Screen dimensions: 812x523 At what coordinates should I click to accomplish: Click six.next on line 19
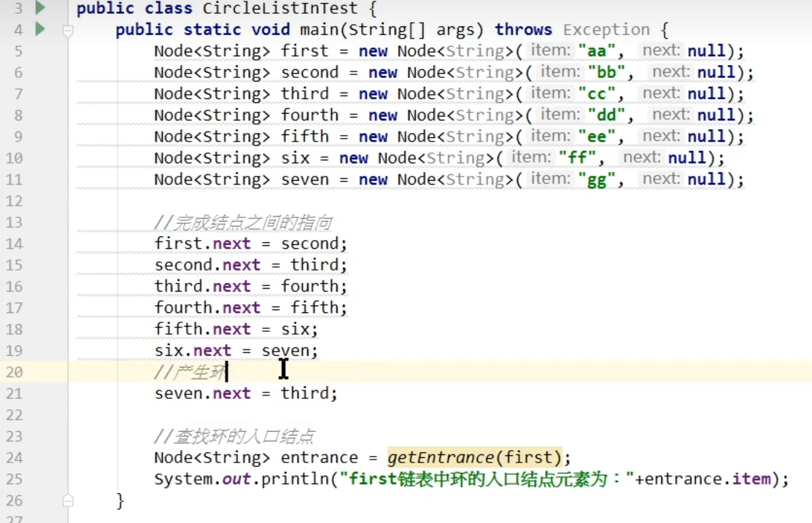193,351
